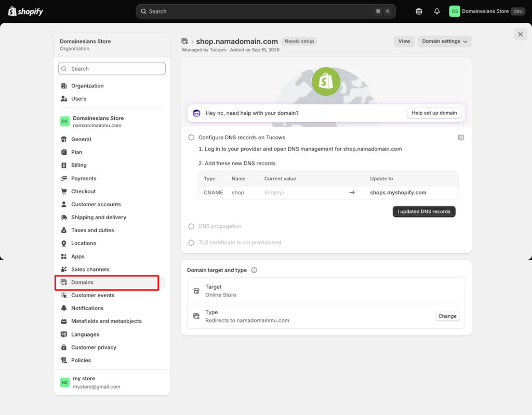This screenshot has height=415, width=532.
Task: Click the Languages icon
Action: point(64,334)
